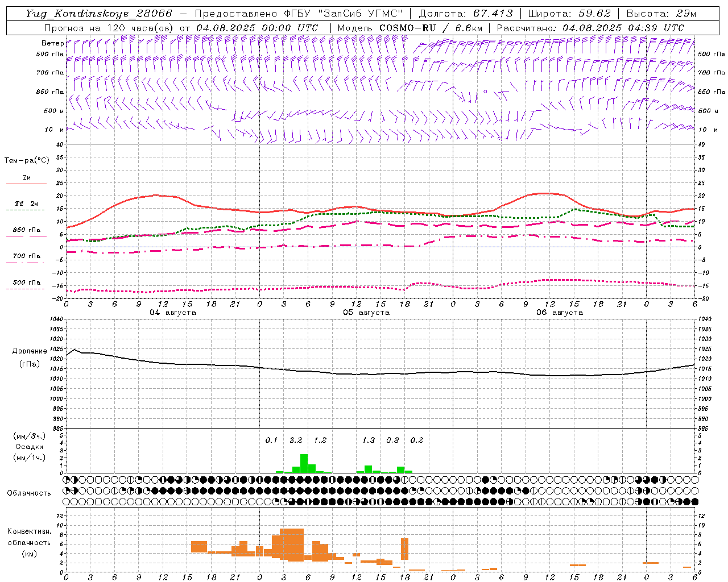Click the 04 августа date label
This screenshot has height=582, width=728.
coord(173,313)
